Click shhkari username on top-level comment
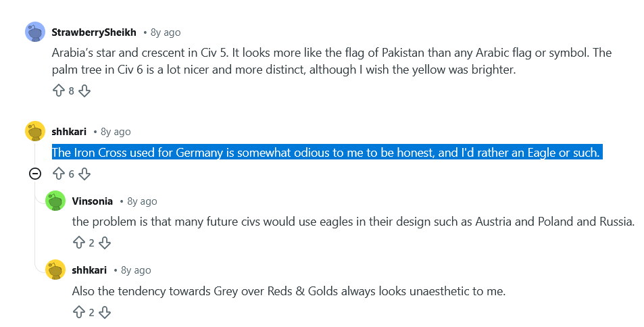The image size is (644, 327). coord(69,131)
